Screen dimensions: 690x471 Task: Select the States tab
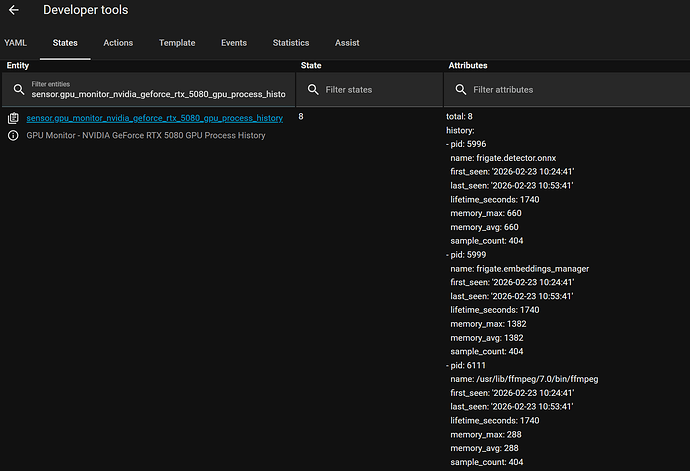66,43
